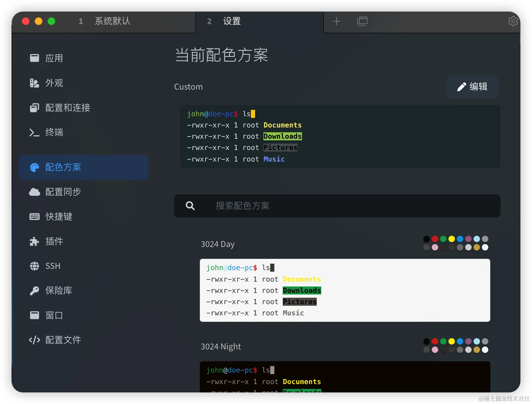Click the Custom current scheme preview
The height and width of the screenshot is (404, 532).
click(340, 136)
